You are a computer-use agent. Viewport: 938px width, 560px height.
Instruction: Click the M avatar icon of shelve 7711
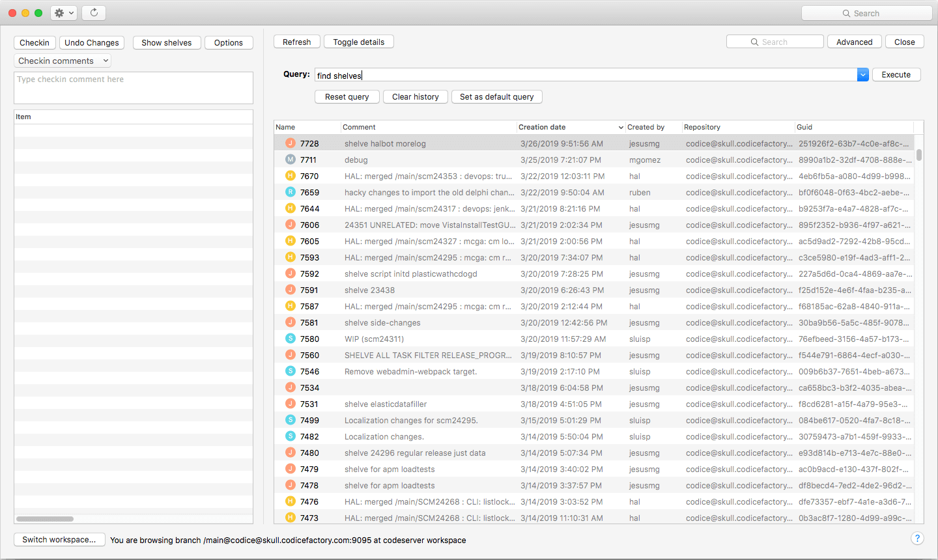pos(291,160)
